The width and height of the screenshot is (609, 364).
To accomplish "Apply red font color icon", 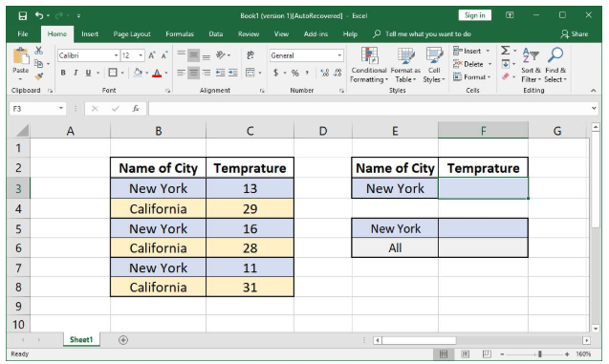I will [157, 73].
